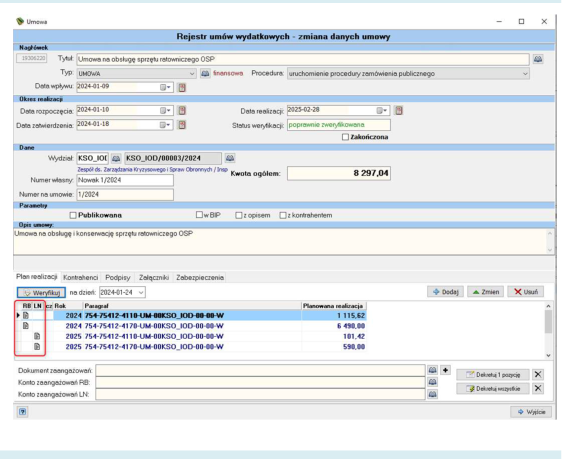Image resolution: width=562 pixels, height=459 pixels.
Task: Click the Dekretuj wszystkie button
Action: coord(493,389)
